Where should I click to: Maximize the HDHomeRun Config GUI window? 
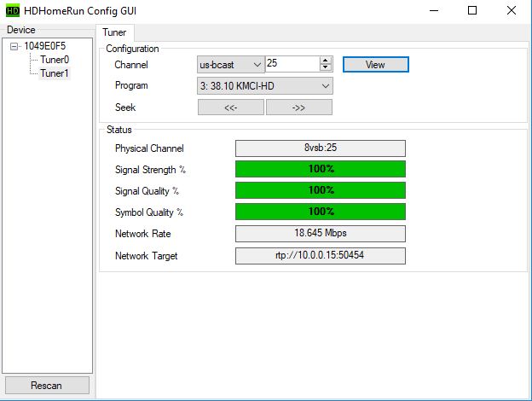[x=472, y=10]
